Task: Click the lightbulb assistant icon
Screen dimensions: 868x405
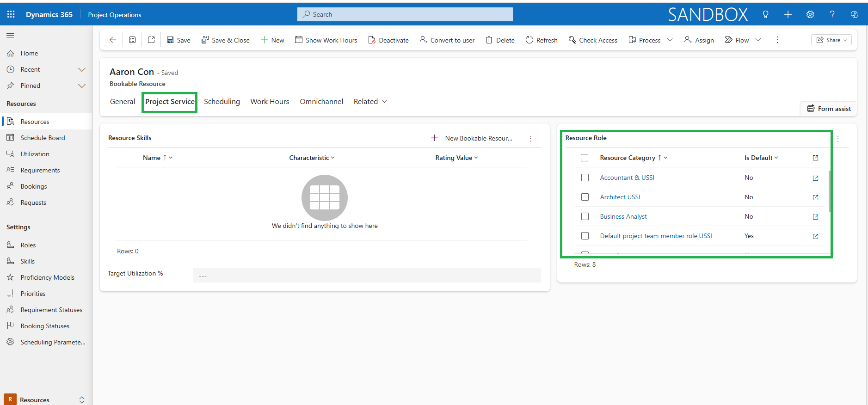Action: pos(765,14)
